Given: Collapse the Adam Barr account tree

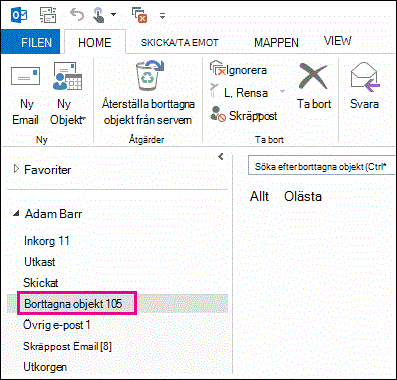Looking at the screenshot, I should tap(16, 214).
